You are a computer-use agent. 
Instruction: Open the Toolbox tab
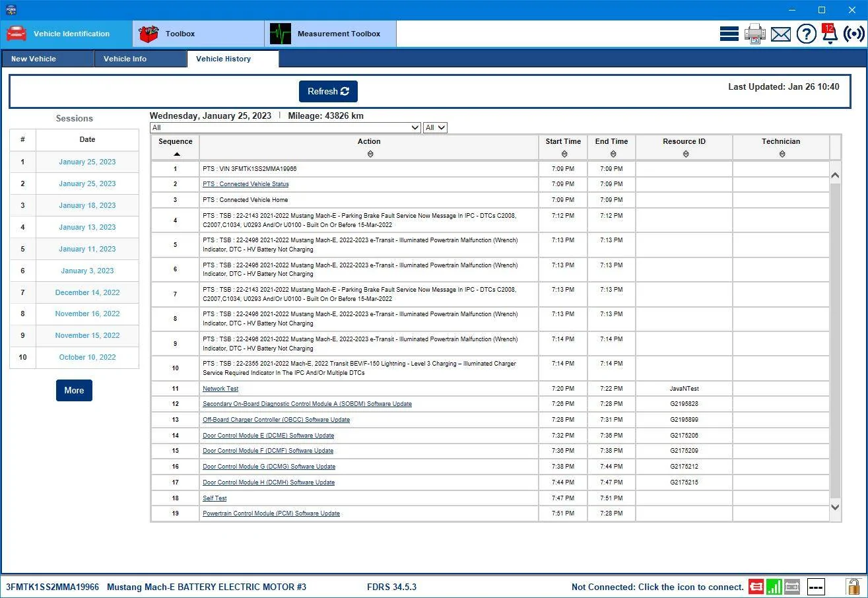coord(198,34)
